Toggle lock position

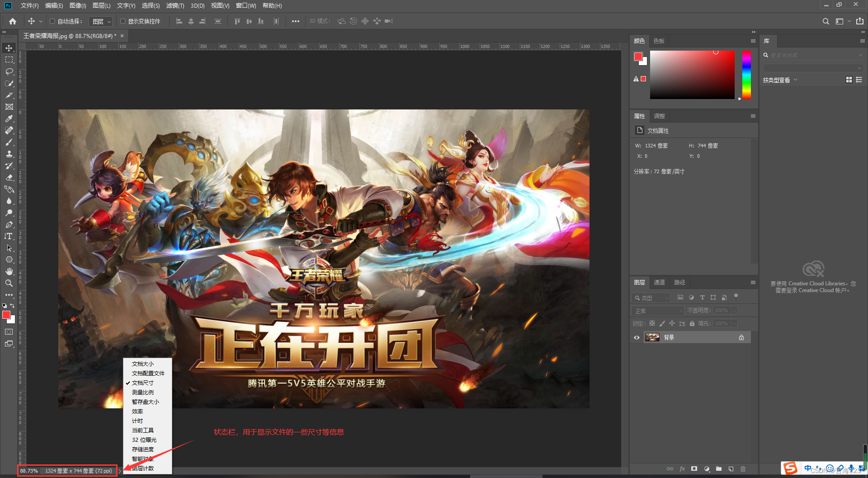click(672, 323)
